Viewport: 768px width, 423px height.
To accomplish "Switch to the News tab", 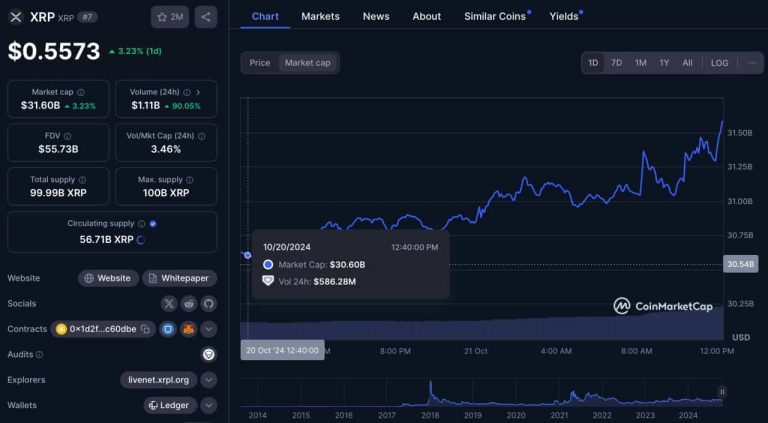I will pyautogui.click(x=376, y=16).
